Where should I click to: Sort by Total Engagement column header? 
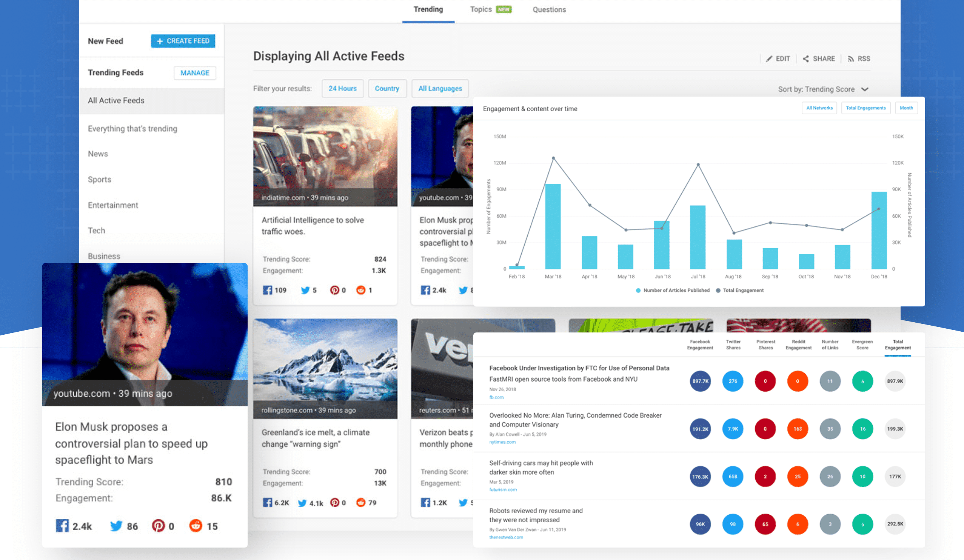point(898,345)
